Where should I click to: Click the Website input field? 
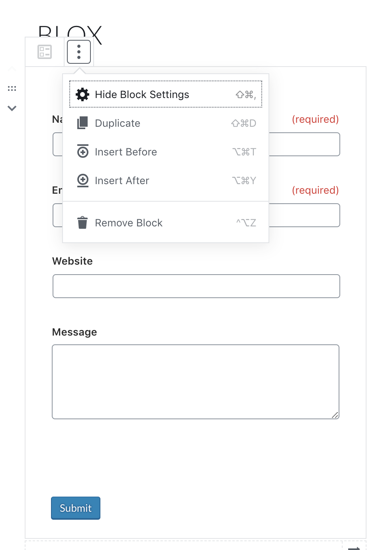pos(196,286)
